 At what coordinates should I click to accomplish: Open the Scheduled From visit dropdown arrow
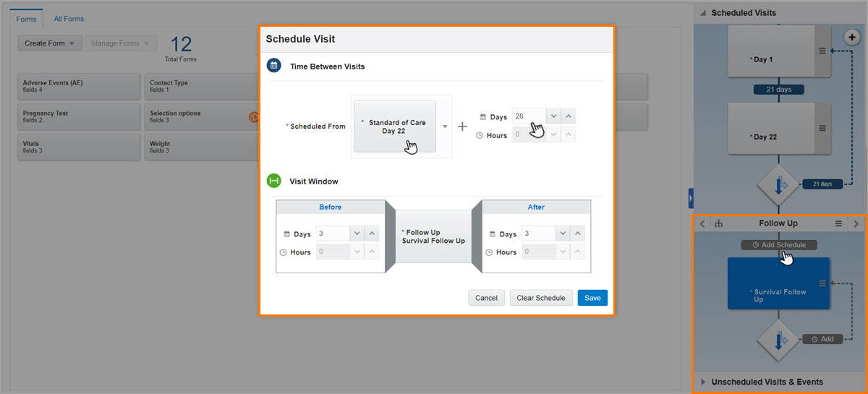[x=445, y=127]
